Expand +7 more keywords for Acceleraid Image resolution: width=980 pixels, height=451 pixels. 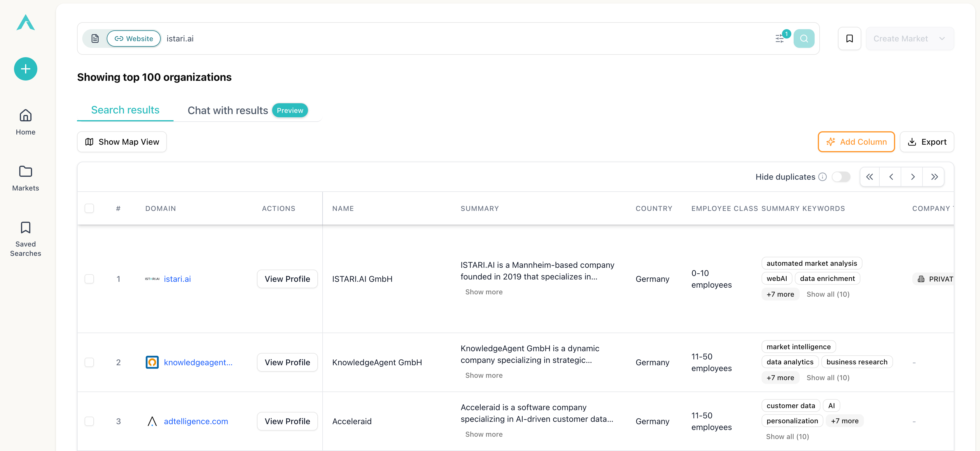[845, 421]
